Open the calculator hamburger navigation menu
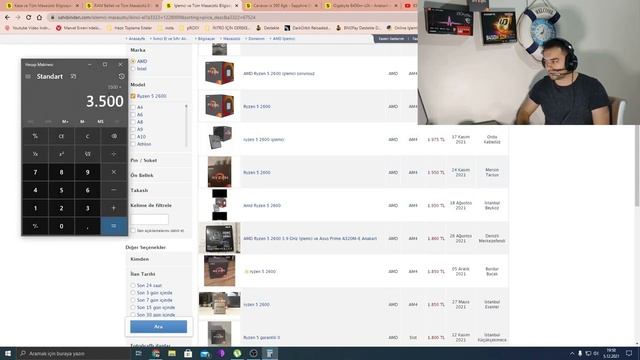The width and height of the screenshot is (640, 360). click(28, 77)
